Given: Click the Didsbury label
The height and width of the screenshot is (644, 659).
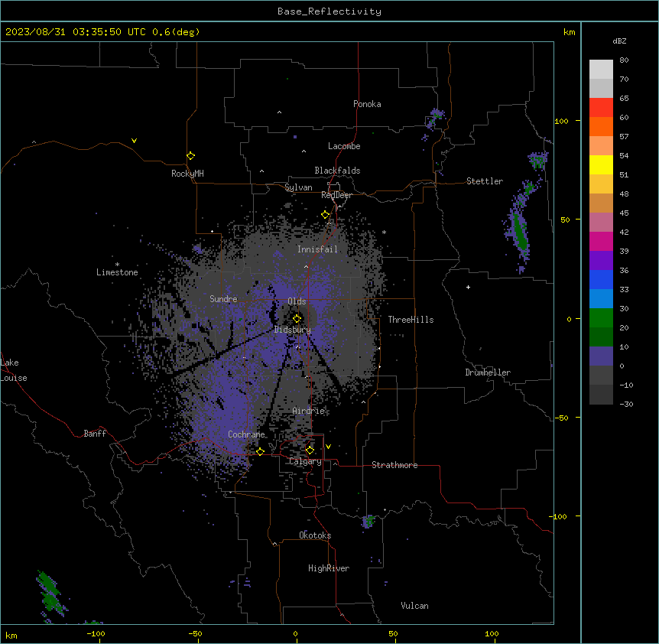Looking at the screenshot, I should coord(293,330).
